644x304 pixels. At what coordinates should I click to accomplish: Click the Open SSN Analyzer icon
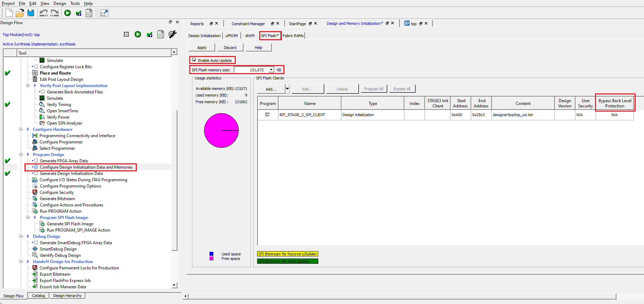click(42, 123)
